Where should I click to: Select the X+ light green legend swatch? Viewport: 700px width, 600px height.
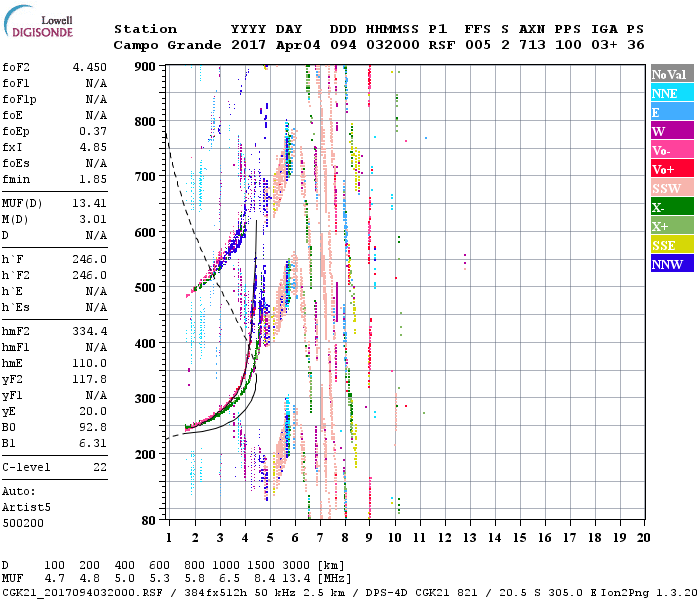(672, 225)
